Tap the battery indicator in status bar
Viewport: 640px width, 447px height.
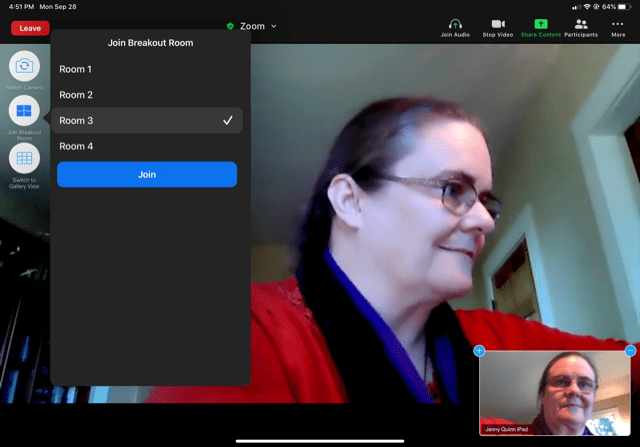tap(625, 6)
